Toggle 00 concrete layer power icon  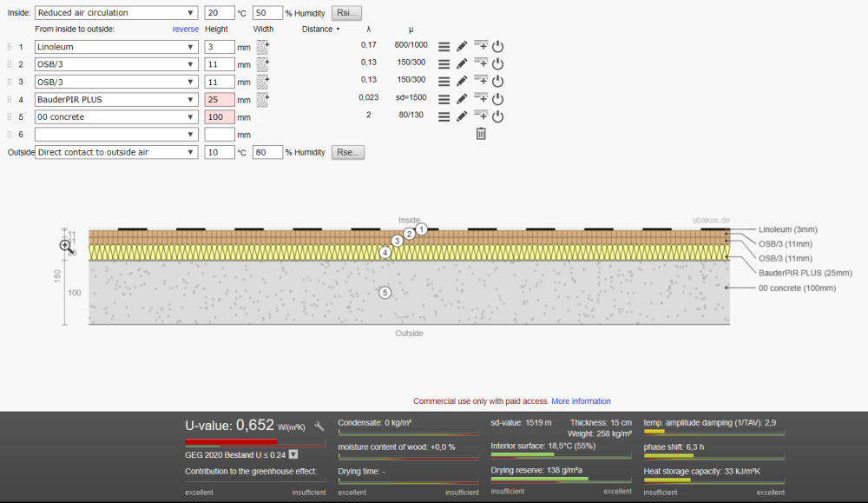tap(497, 117)
